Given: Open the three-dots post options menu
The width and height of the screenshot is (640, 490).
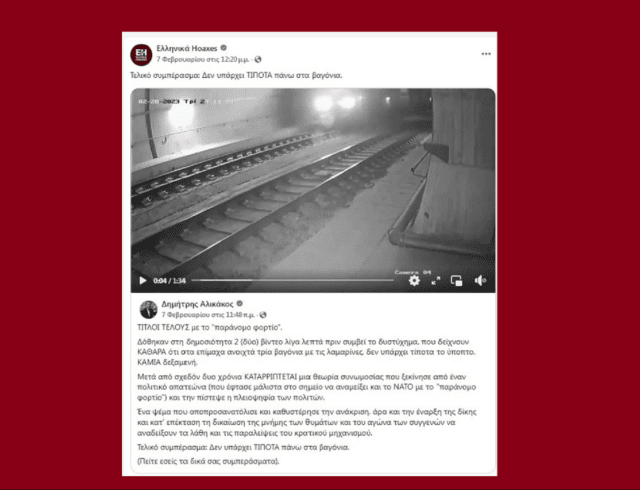Looking at the screenshot, I should (x=486, y=54).
